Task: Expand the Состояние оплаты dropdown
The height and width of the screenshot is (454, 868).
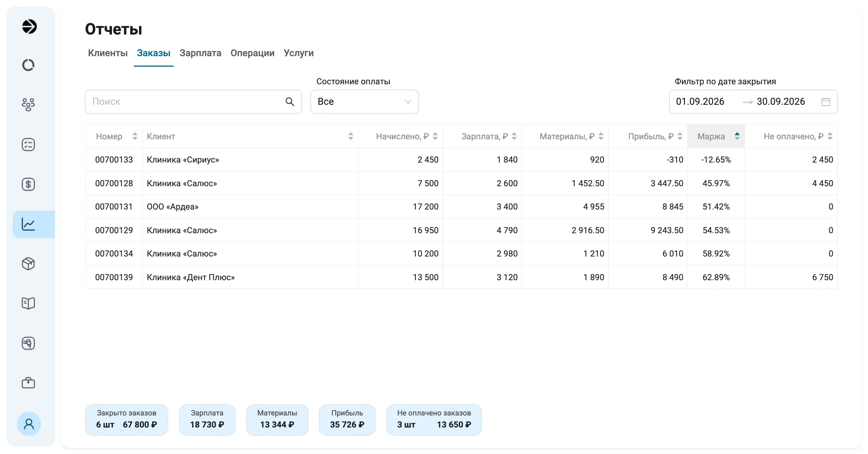Action: click(x=364, y=102)
